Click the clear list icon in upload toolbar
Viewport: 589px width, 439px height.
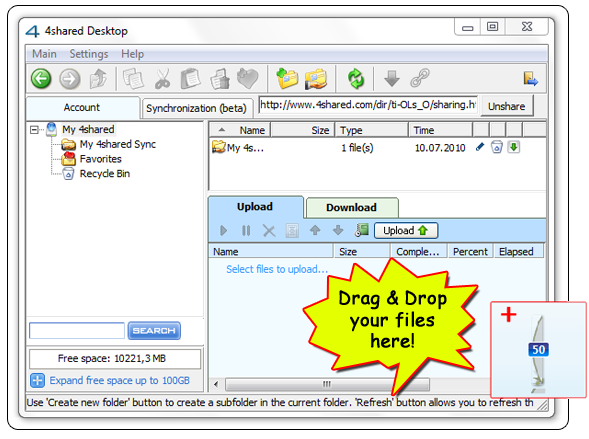pyautogui.click(x=292, y=231)
